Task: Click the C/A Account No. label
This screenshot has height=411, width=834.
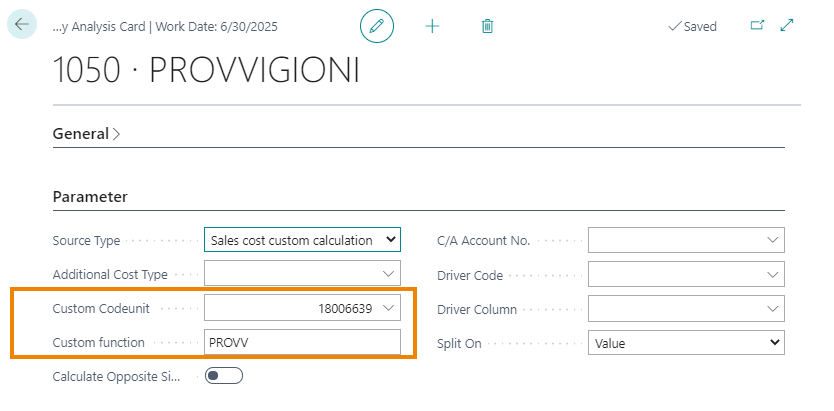Action: (483, 240)
